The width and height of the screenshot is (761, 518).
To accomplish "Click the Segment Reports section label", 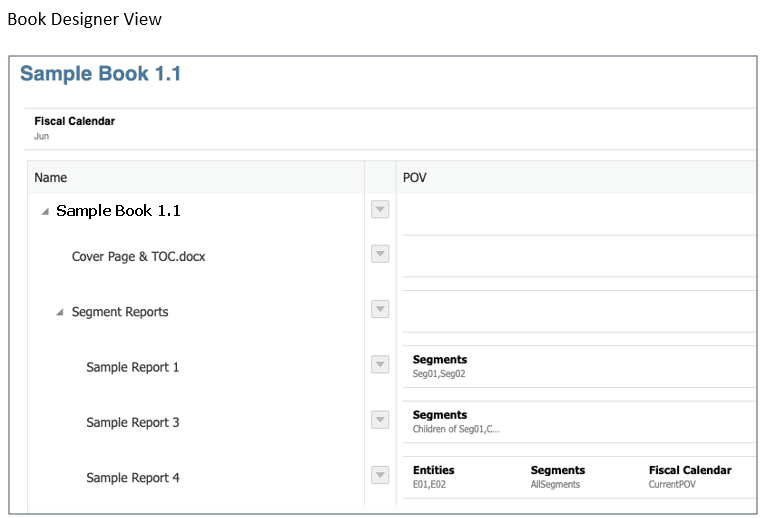I will pyautogui.click(x=120, y=312).
